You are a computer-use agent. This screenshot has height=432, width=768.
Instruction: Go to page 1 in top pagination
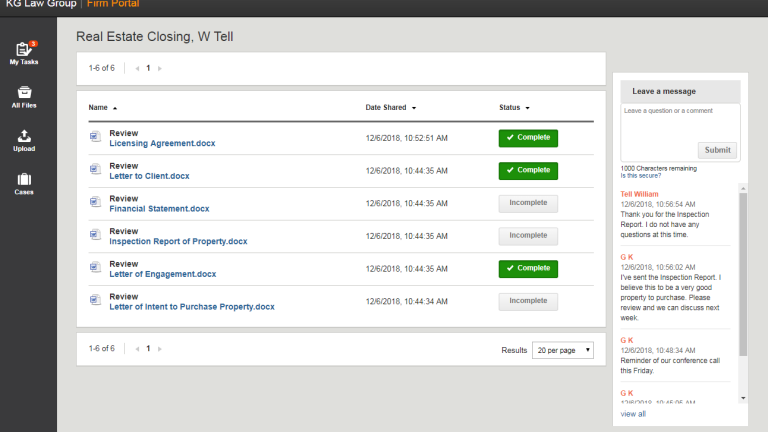(x=148, y=69)
